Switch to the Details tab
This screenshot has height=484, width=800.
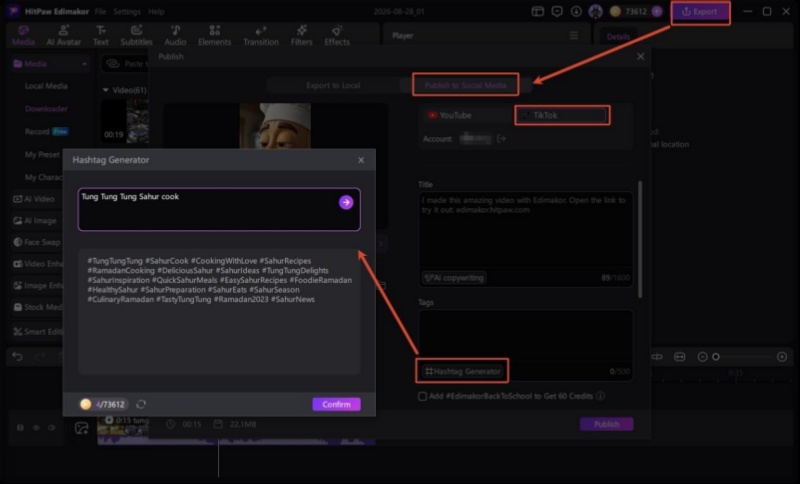(x=618, y=37)
